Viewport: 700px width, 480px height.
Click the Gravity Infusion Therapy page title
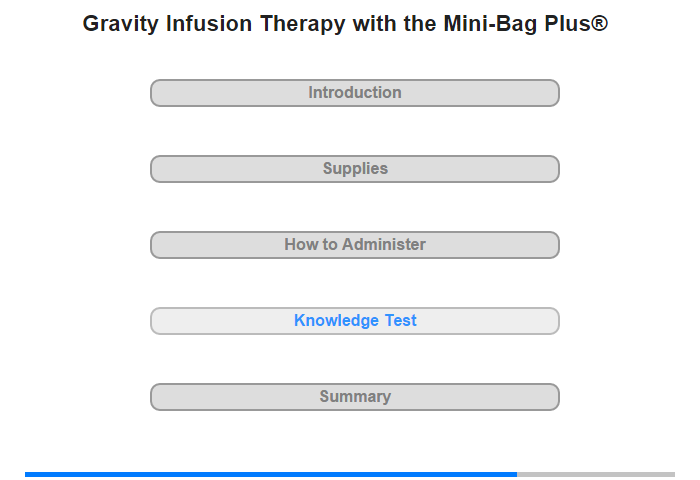[345, 24]
